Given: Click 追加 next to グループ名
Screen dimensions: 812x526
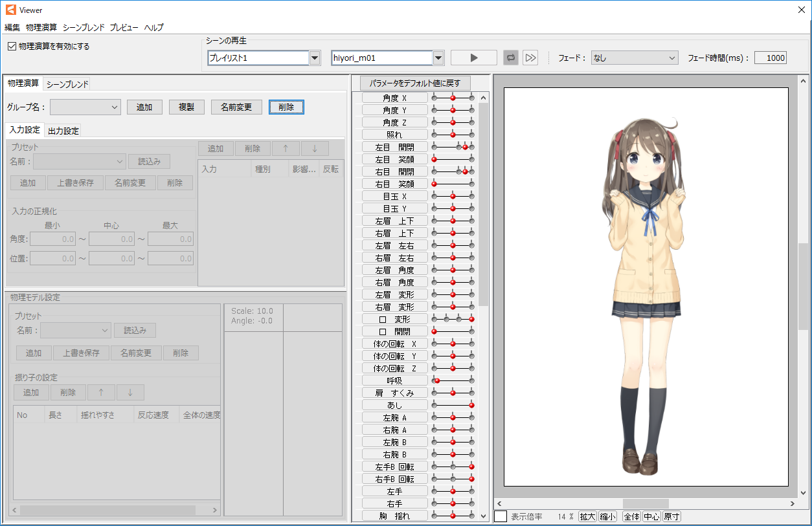Looking at the screenshot, I should point(144,107).
